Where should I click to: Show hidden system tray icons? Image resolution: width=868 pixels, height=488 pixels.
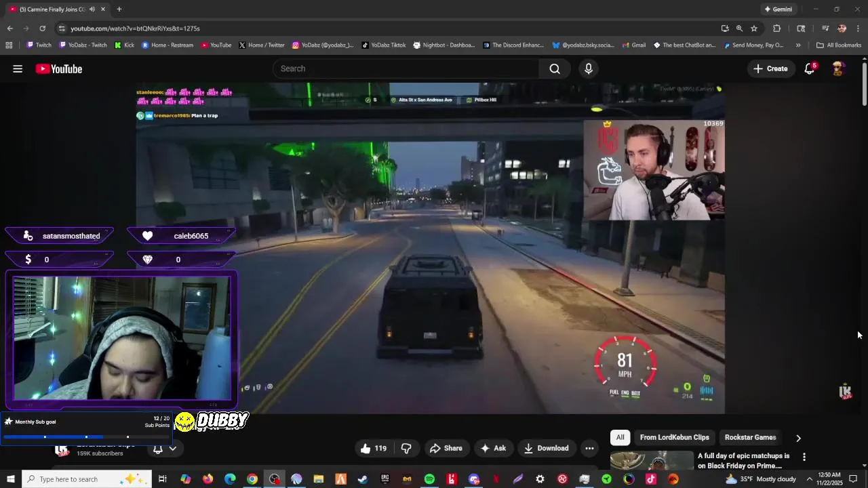809,479
